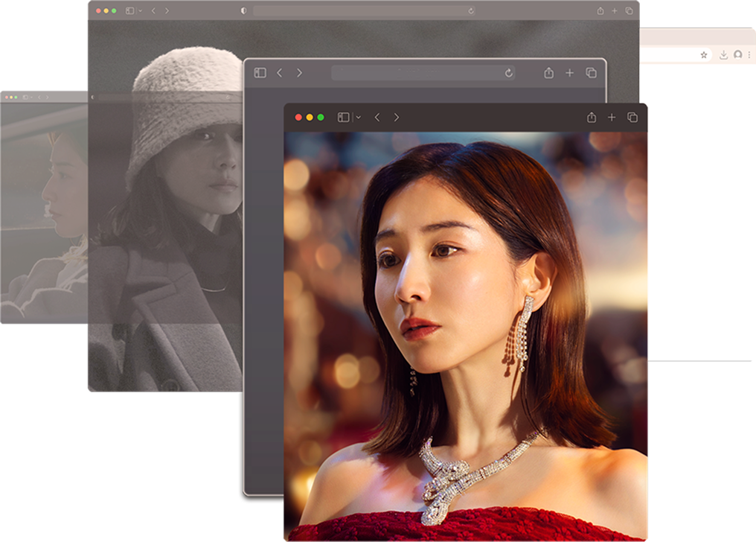This screenshot has height=542, width=756.
Task: Go back in the small leftmost Safari window
Action: tap(39, 98)
